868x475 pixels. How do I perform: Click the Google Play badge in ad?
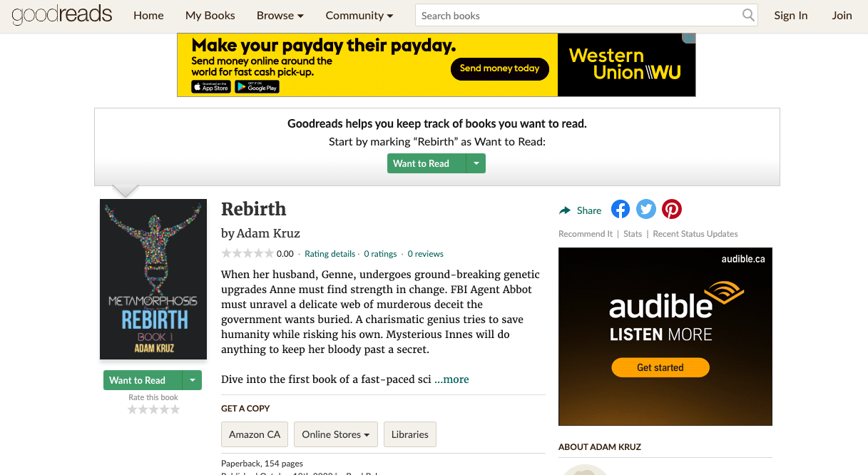(x=257, y=87)
